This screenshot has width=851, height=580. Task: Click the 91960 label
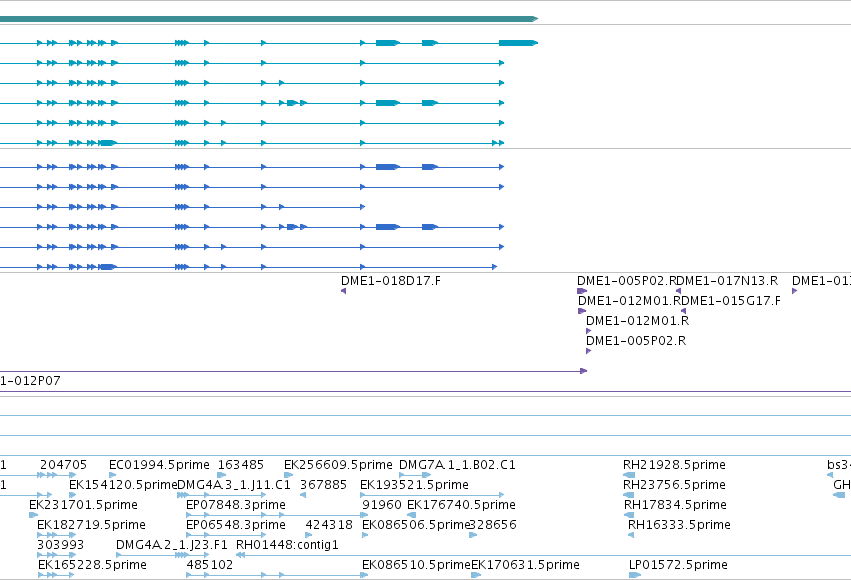[x=382, y=505]
